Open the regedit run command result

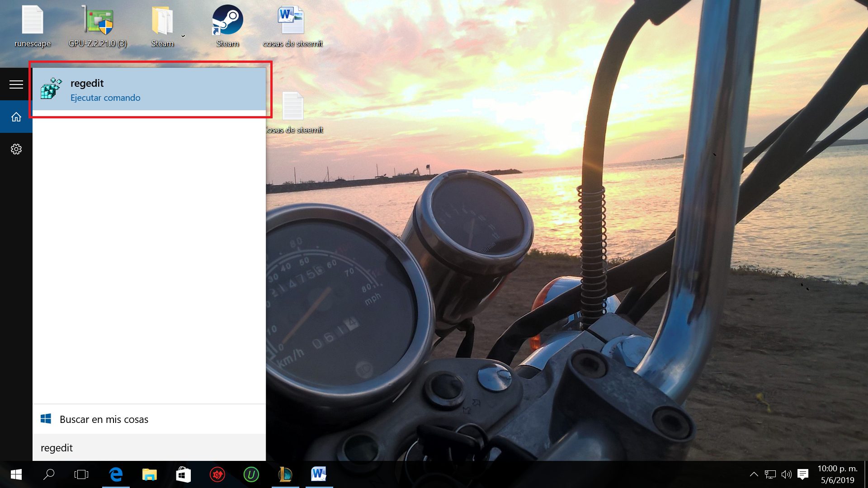click(149, 89)
